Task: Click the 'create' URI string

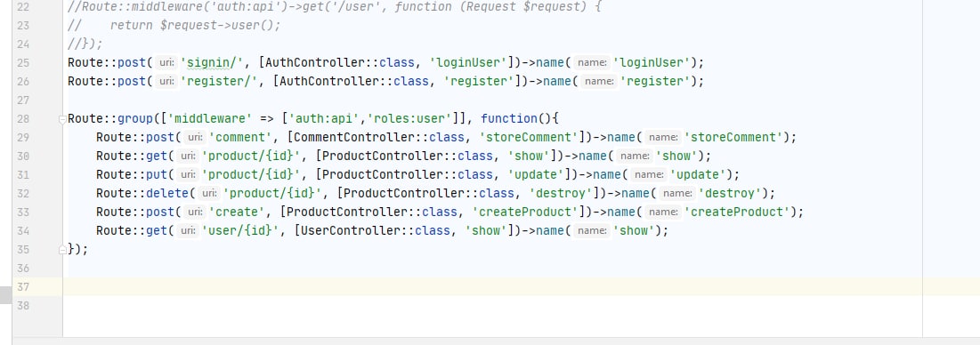Action: pyautogui.click(x=238, y=213)
